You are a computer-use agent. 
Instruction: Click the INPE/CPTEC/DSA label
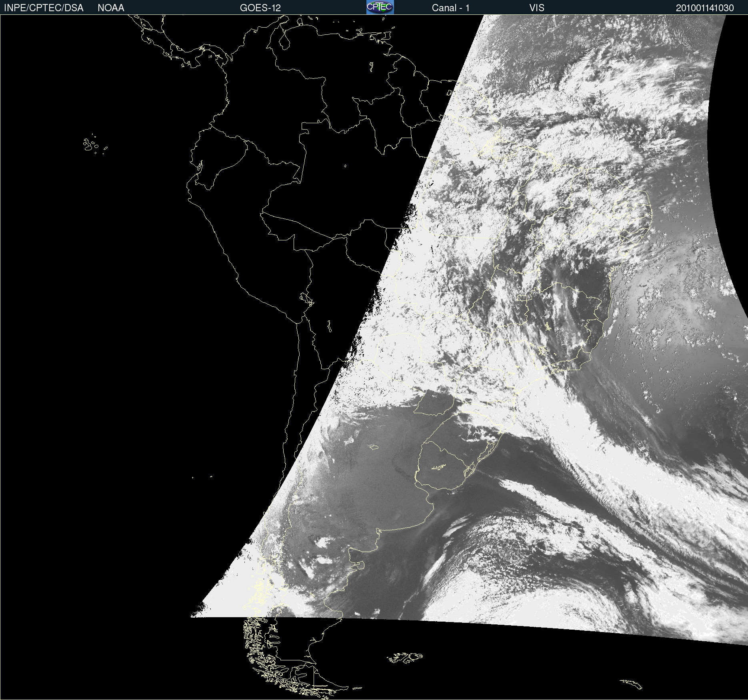(44, 8)
